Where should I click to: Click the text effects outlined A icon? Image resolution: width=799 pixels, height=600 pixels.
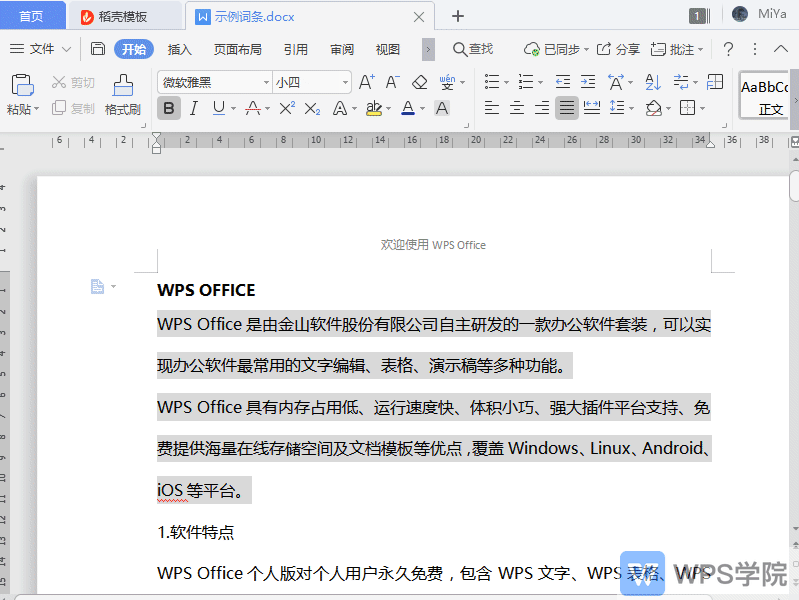[340, 108]
